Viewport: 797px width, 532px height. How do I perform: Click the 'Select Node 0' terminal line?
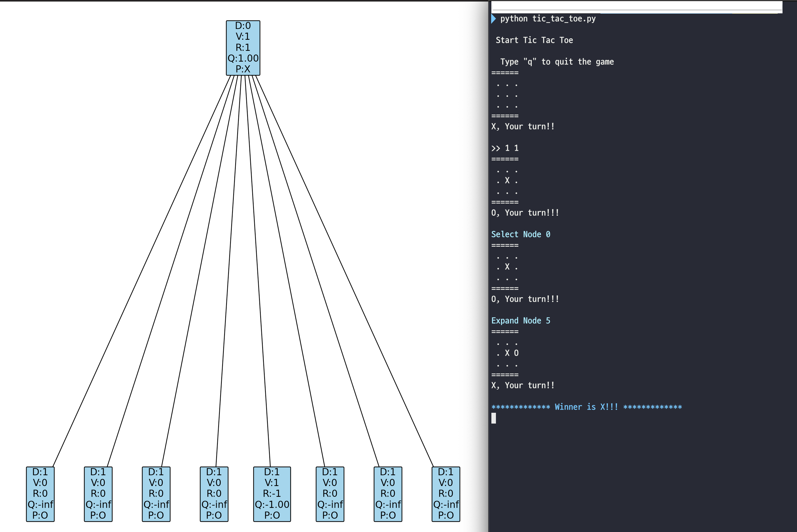pyautogui.click(x=521, y=234)
